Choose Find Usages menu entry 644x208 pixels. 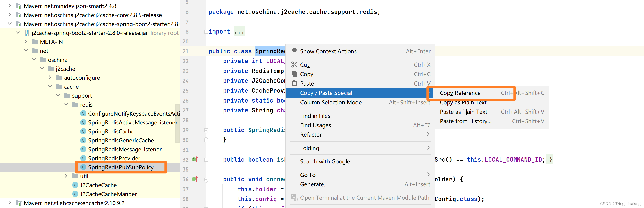pos(360,125)
